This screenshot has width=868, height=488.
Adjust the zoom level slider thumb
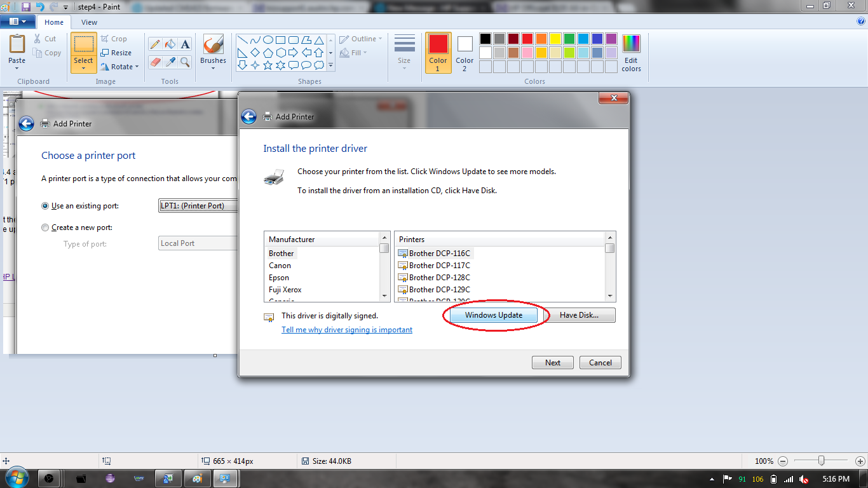(x=822, y=461)
